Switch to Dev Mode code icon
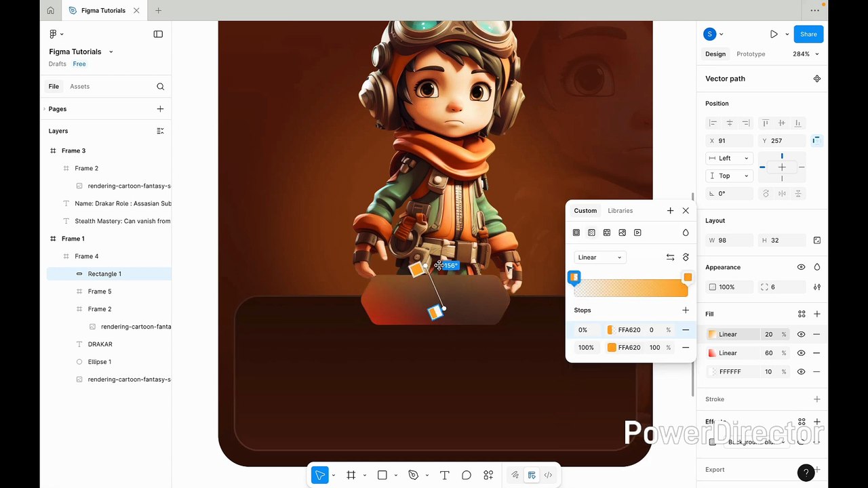Image resolution: width=868 pixels, height=488 pixels. [x=548, y=475]
